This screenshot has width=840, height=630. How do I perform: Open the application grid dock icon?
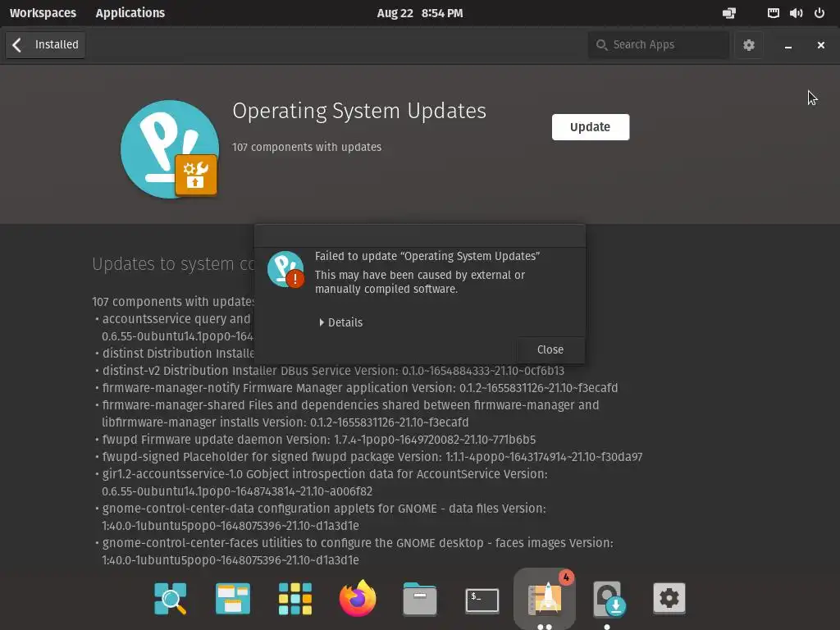295,598
